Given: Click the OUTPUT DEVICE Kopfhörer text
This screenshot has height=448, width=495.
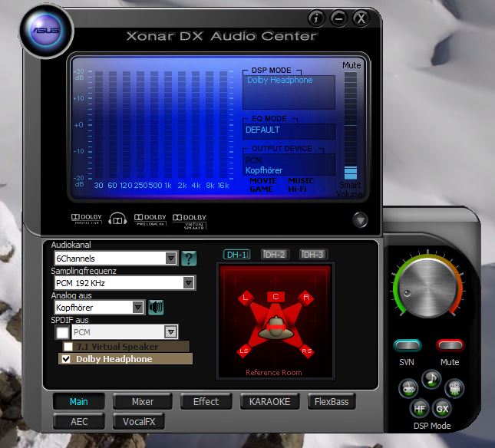Looking at the screenshot, I should click(264, 170).
